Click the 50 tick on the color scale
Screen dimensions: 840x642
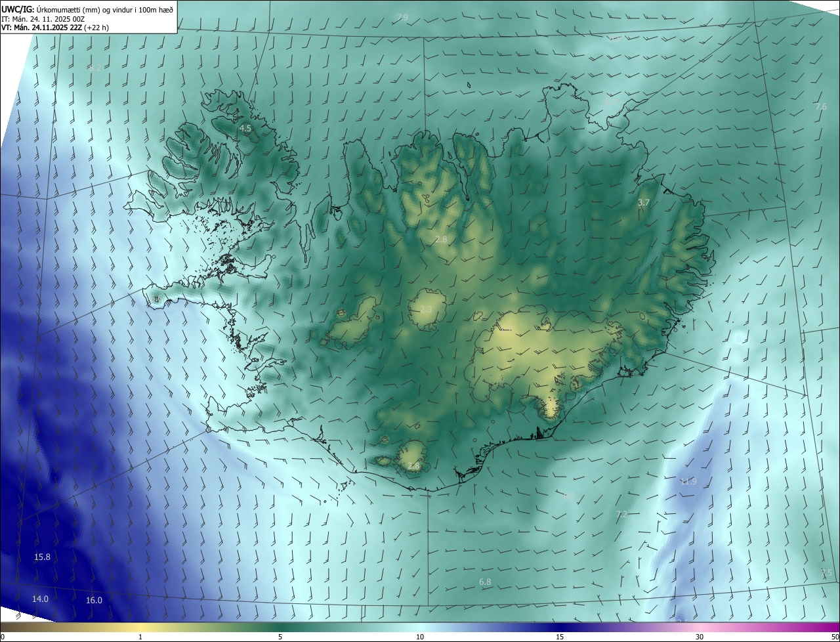point(835,637)
